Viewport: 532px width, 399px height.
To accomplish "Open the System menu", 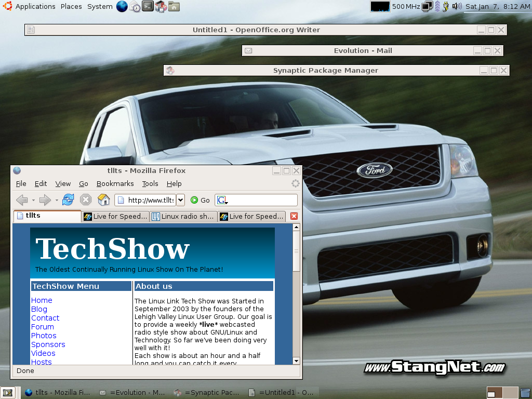I will point(100,6).
